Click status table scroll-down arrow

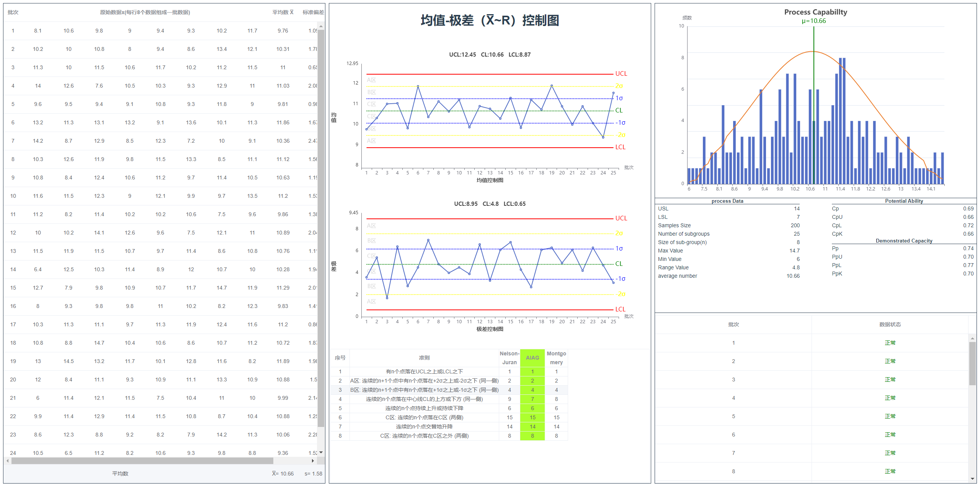972,479
